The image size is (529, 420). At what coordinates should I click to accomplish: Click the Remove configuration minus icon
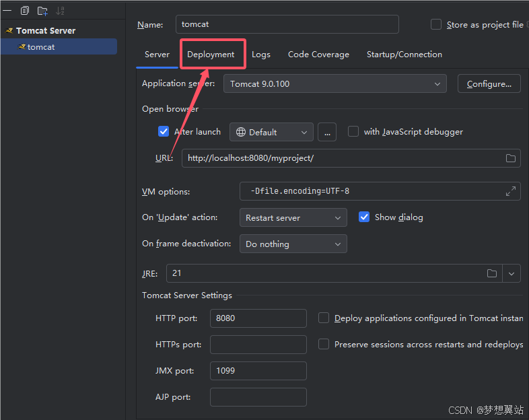click(x=7, y=11)
